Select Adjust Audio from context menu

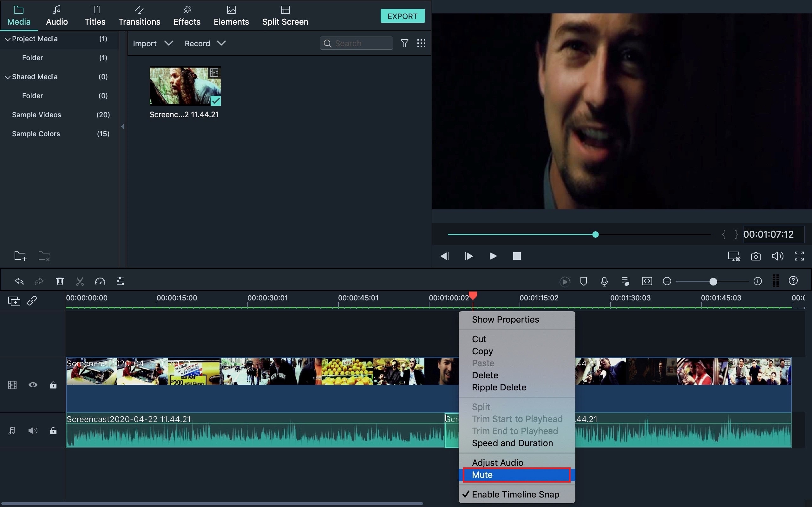pyautogui.click(x=497, y=462)
